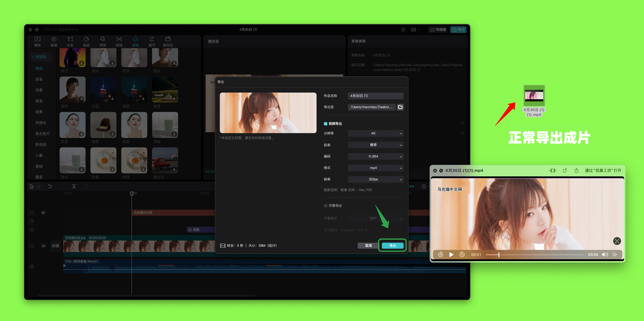
Task: Click the share icon in preview titlebar
Action: coord(576,170)
